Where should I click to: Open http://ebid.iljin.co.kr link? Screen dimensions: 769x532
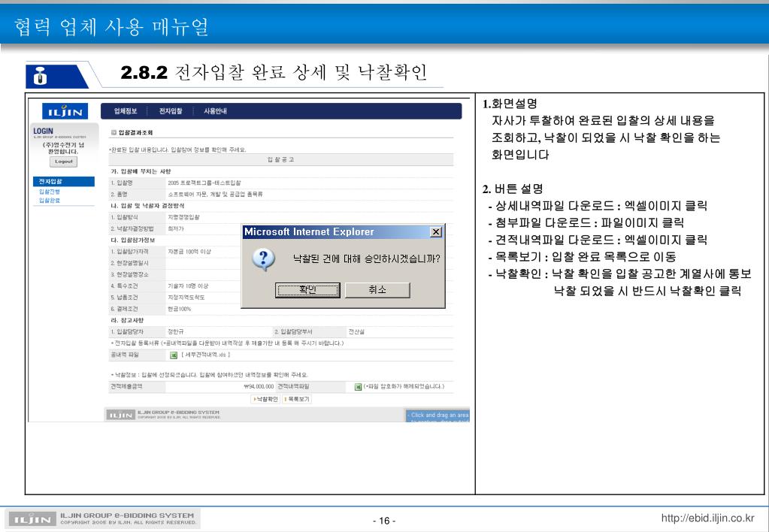(707, 518)
